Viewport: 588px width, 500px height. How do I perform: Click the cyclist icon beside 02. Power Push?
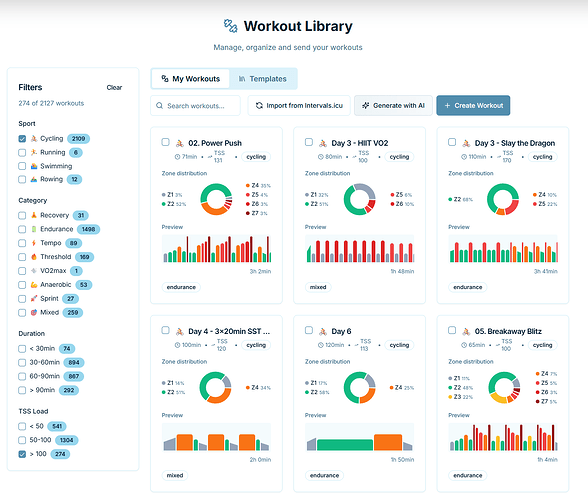(x=180, y=143)
